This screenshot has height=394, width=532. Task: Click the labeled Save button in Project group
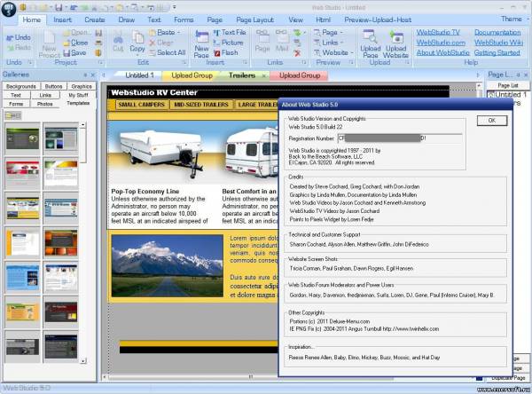coord(74,53)
